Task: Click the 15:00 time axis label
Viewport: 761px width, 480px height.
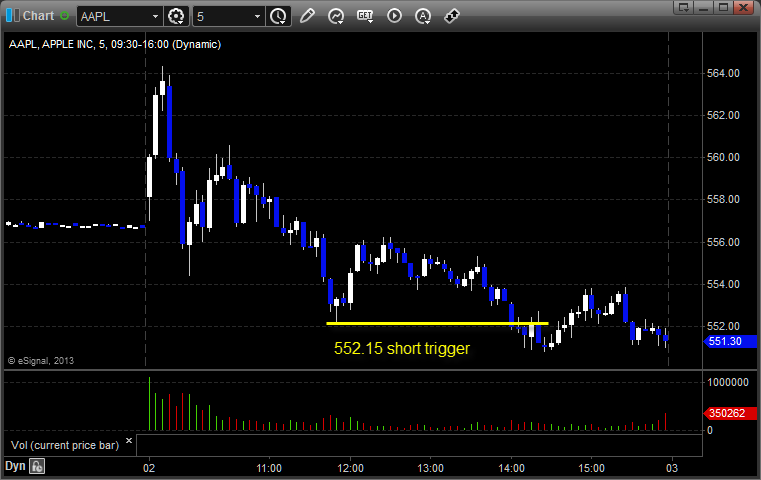Action: [592, 468]
